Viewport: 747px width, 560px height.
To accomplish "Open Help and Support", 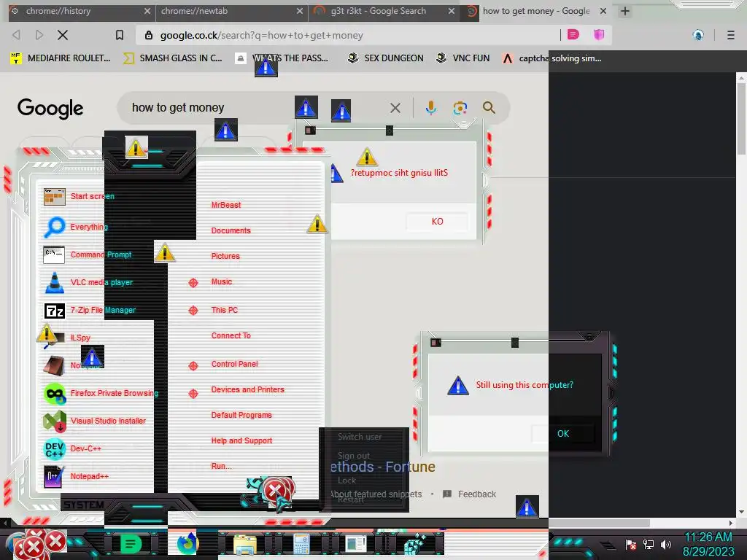I will tap(241, 441).
